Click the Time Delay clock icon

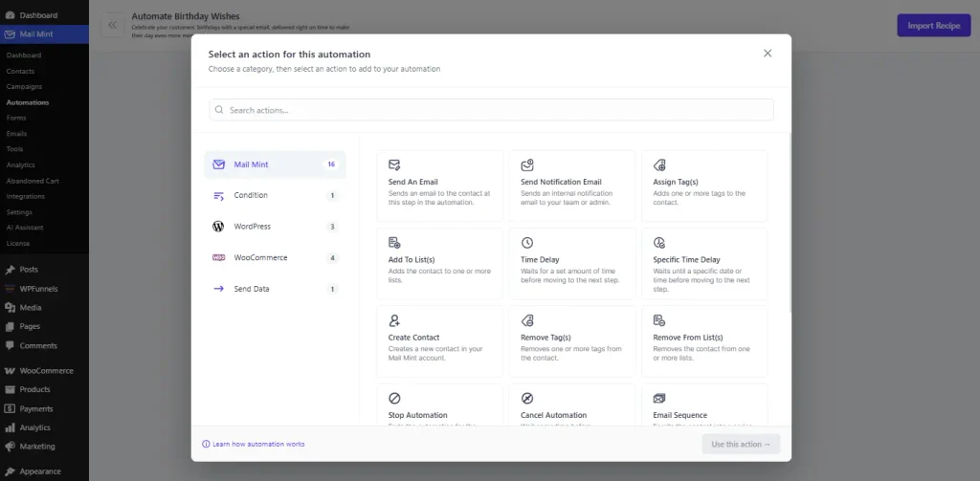[x=527, y=242]
